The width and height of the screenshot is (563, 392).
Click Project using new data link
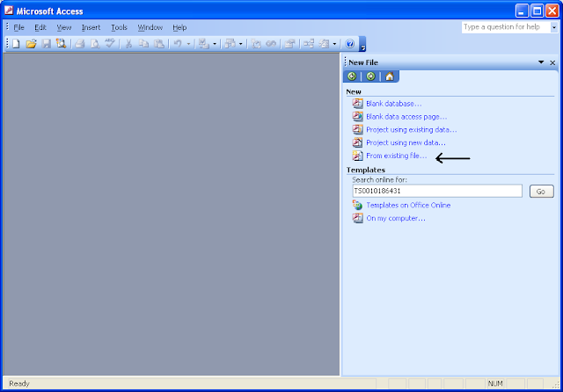[406, 142]
